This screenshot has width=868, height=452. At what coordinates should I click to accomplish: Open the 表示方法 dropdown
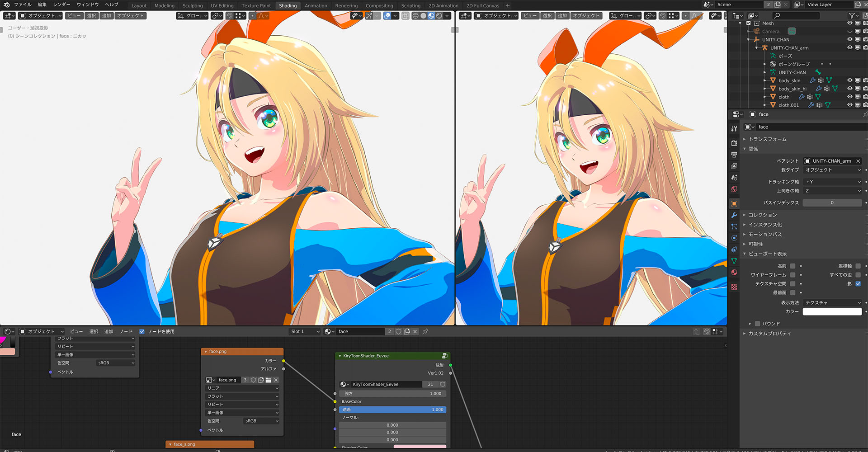click(x=833, y=303)
